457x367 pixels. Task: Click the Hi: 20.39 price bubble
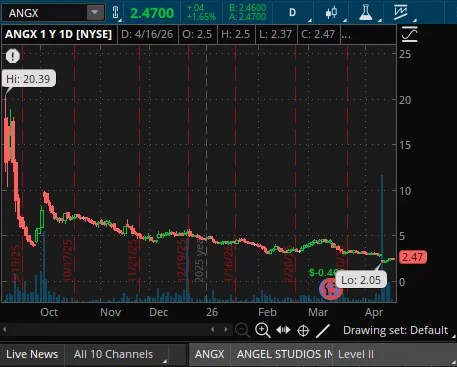pos(28,79)
